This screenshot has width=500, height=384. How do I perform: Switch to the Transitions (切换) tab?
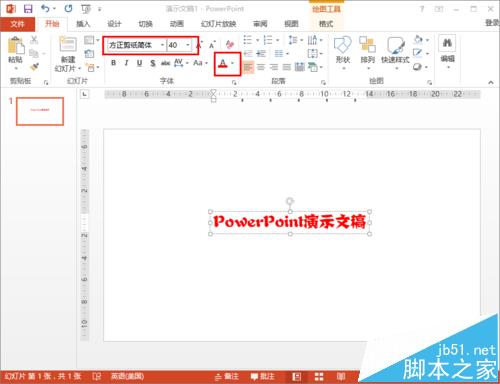pos(146,24)
